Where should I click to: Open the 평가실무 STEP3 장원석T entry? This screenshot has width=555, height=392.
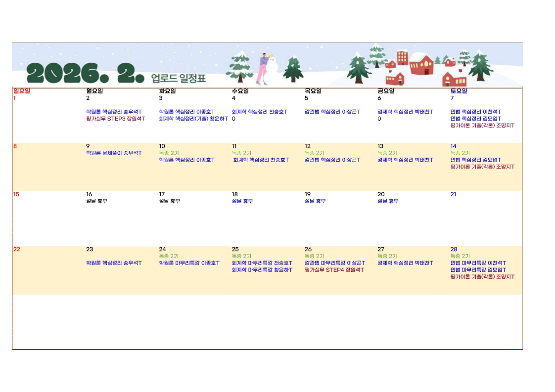click(116, 119)
